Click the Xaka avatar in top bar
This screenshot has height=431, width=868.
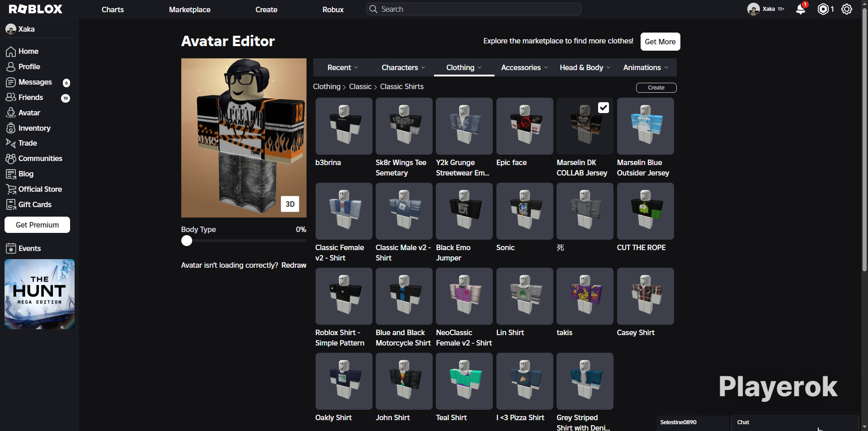pos(753,9)
